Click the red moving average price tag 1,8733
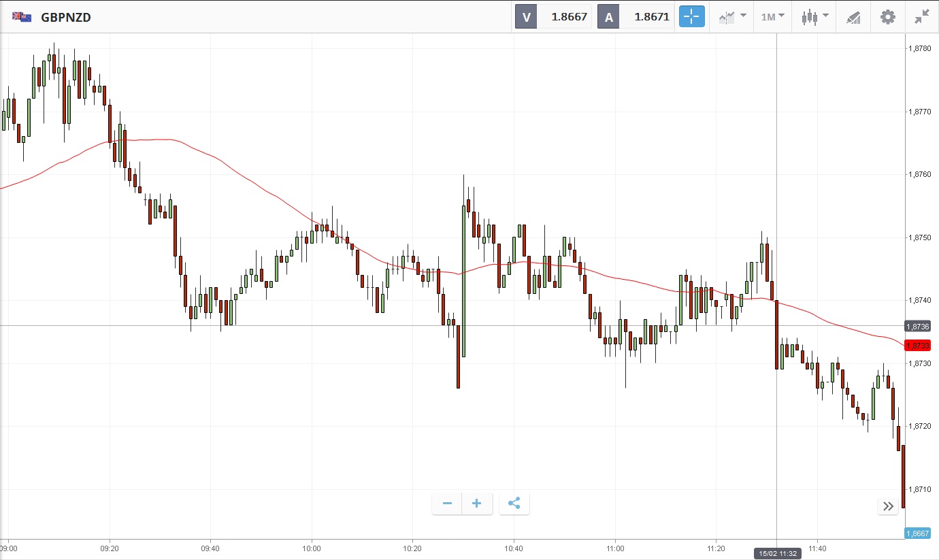Image resolution: width=939 pixels, height=560 pixels. (917, 345)
